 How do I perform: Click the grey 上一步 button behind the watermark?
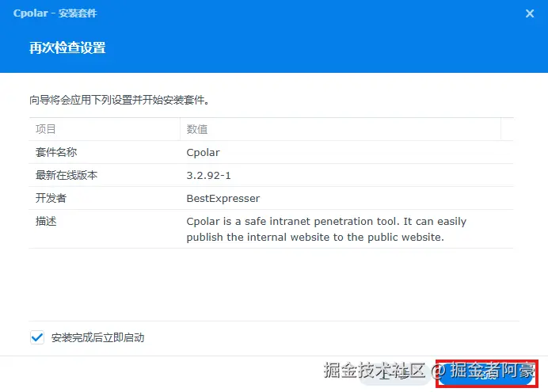click(x=394, y=375)
